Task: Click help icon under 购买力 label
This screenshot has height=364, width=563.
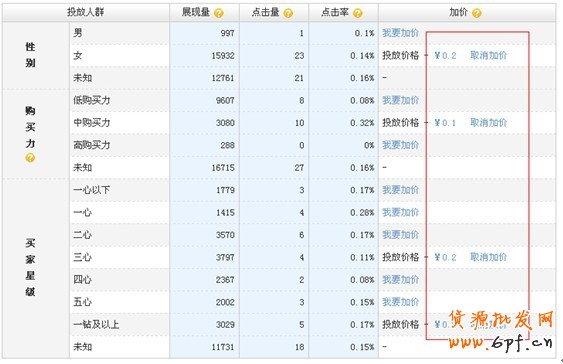Action: tap(30, 158)
